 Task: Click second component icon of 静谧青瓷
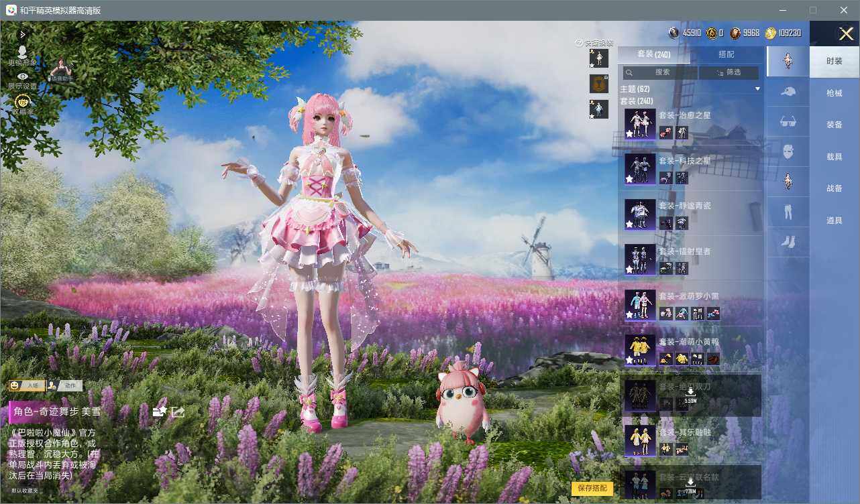[x=682, y=223]
